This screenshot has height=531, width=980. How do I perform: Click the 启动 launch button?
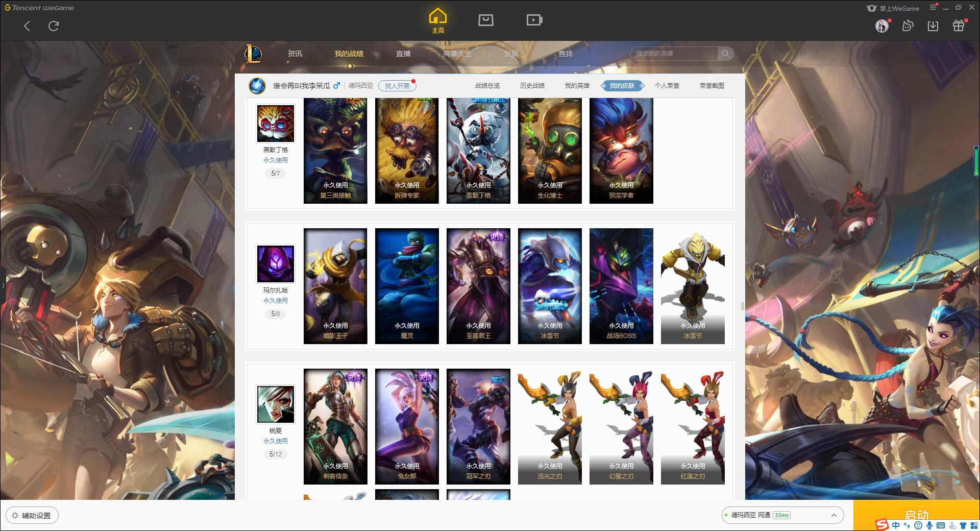point(916,515)
